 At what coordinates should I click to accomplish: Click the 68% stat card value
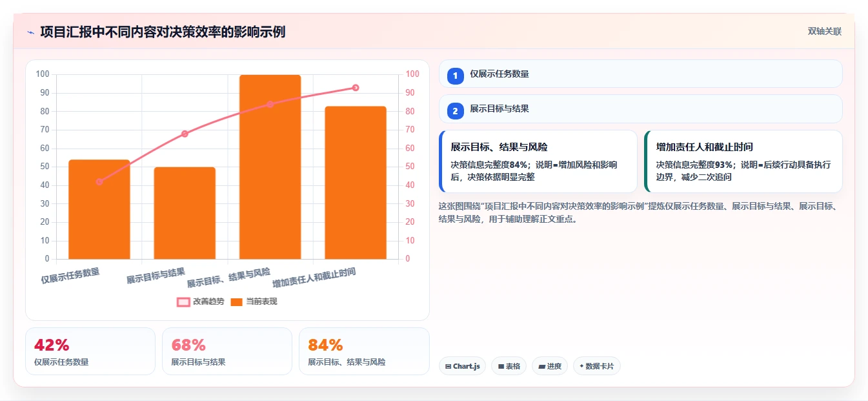(x=188, y=345)
